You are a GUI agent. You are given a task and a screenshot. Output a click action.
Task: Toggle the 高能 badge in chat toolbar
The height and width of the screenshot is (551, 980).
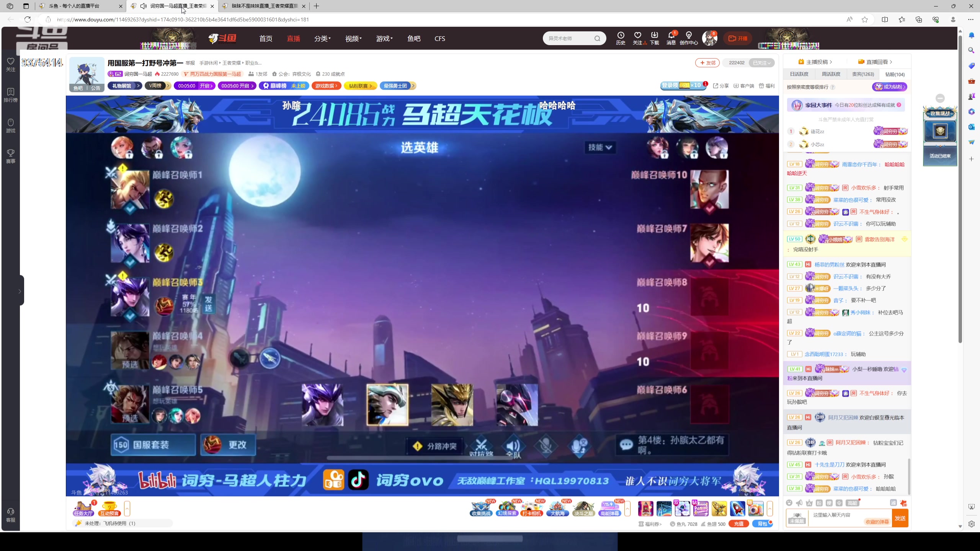point(853,502)
